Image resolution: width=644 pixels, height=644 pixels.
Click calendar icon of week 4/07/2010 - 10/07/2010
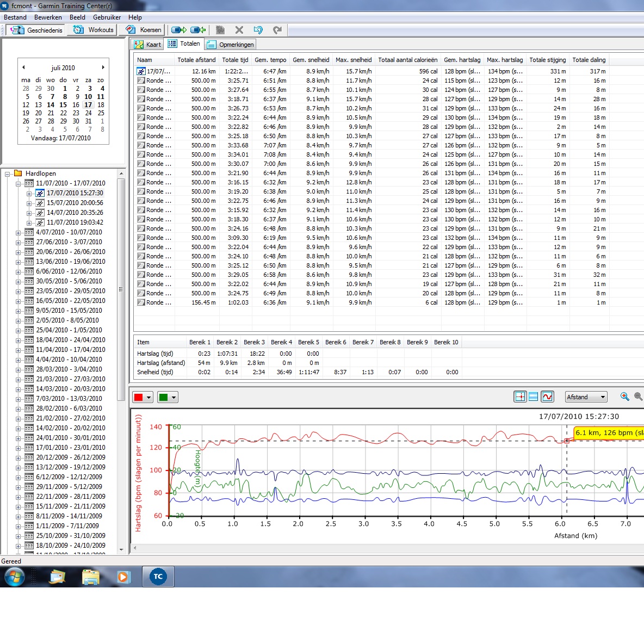pos(29,232)
